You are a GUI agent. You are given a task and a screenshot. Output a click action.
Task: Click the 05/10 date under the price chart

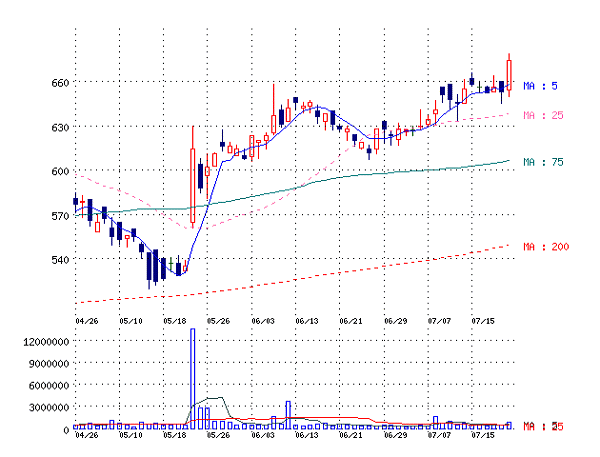(130, 321)
